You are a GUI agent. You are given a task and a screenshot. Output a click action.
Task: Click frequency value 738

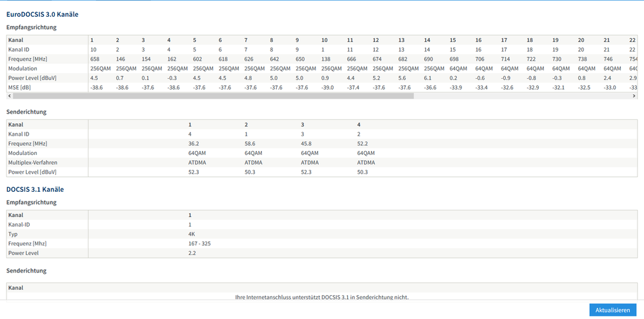583,59
